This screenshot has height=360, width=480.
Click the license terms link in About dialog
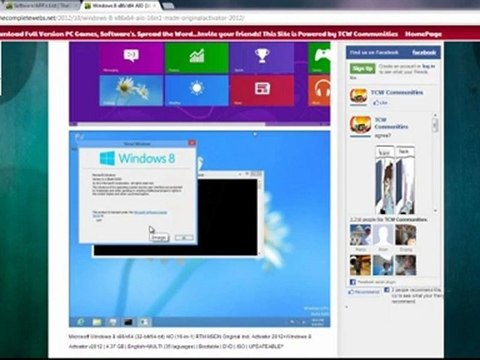(150, 212)
